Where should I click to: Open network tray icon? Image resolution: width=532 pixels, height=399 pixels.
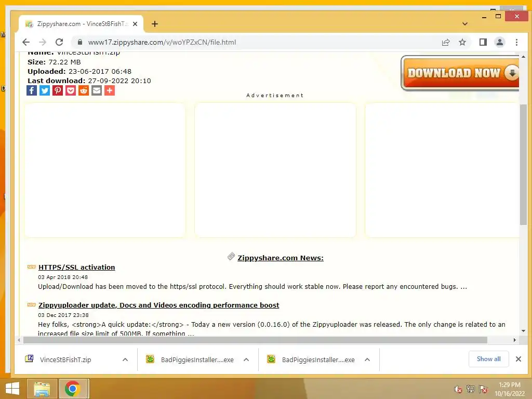tap(471, 389)
